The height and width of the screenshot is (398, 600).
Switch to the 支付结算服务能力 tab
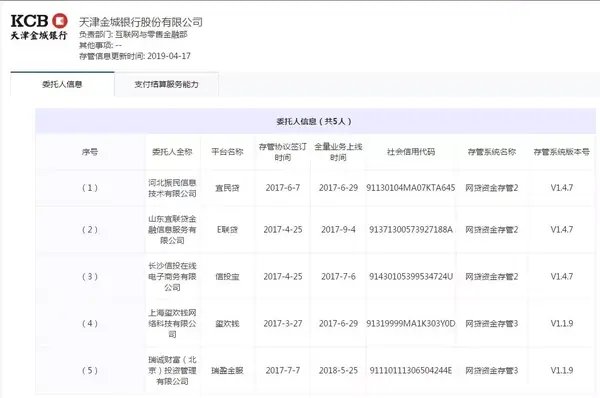point(166,84)
